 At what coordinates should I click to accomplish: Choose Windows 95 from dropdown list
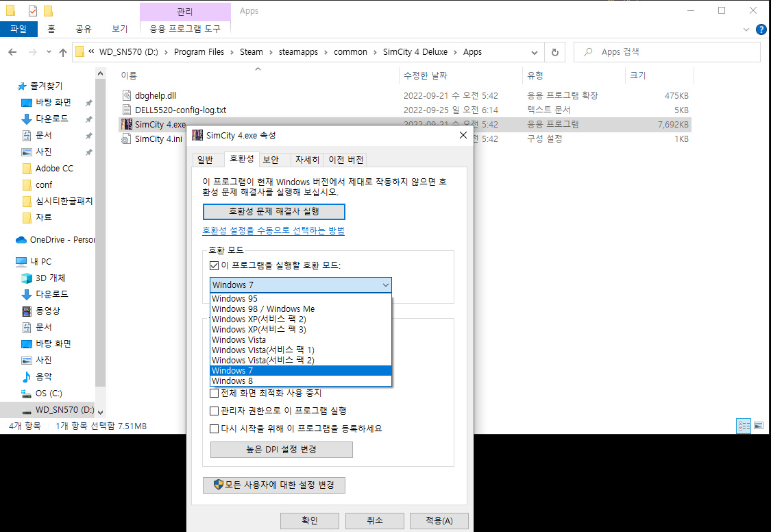coord(300,298)
